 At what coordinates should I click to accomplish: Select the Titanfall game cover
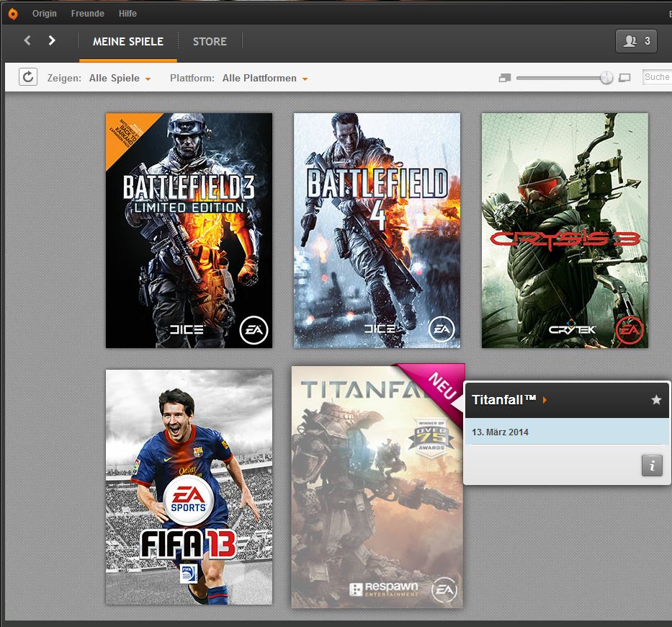377,486
